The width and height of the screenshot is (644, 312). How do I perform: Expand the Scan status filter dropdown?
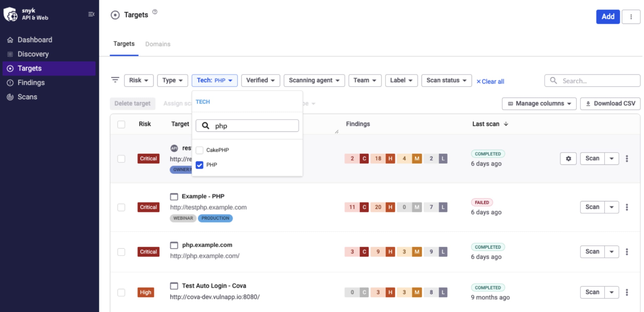(x=447, y=80)
